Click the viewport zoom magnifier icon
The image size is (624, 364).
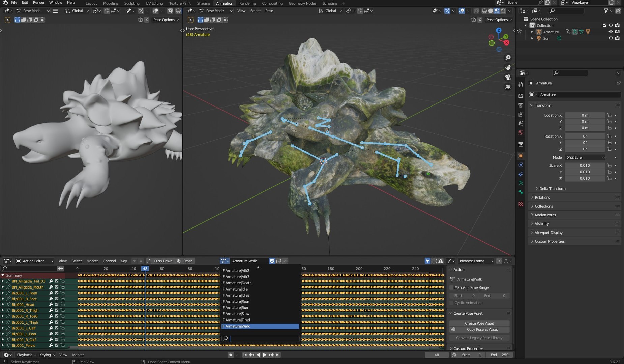click(508, 58)
